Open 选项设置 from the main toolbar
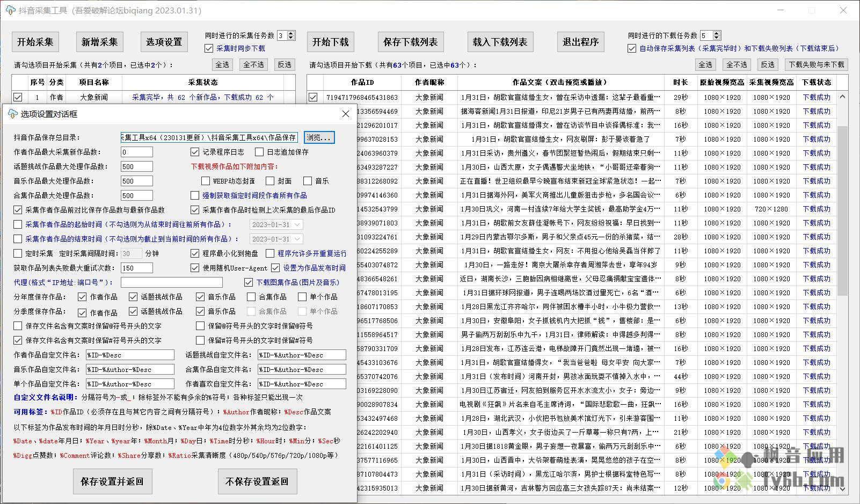This screenshot has height=504, width=860. click(164, 42)
